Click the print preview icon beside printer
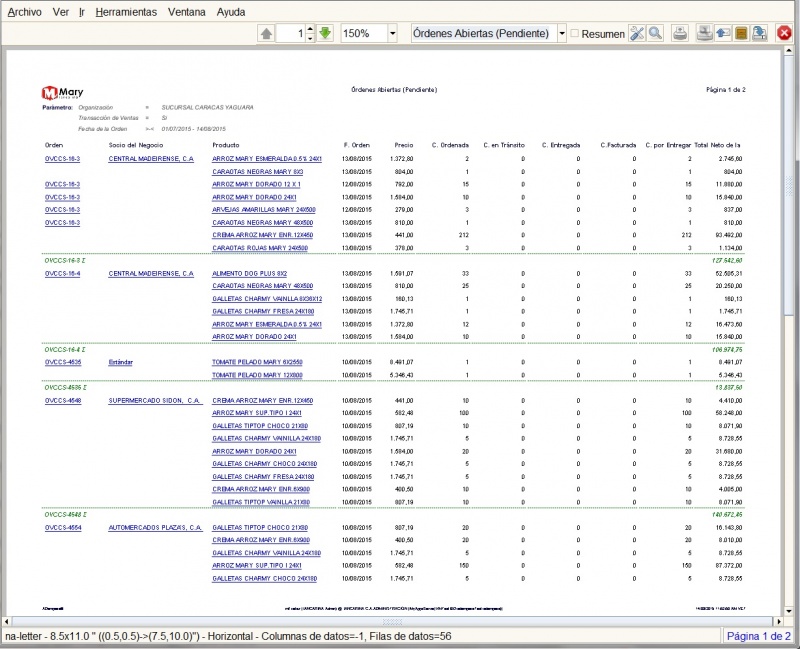800x649 pixels. point(705,34)
